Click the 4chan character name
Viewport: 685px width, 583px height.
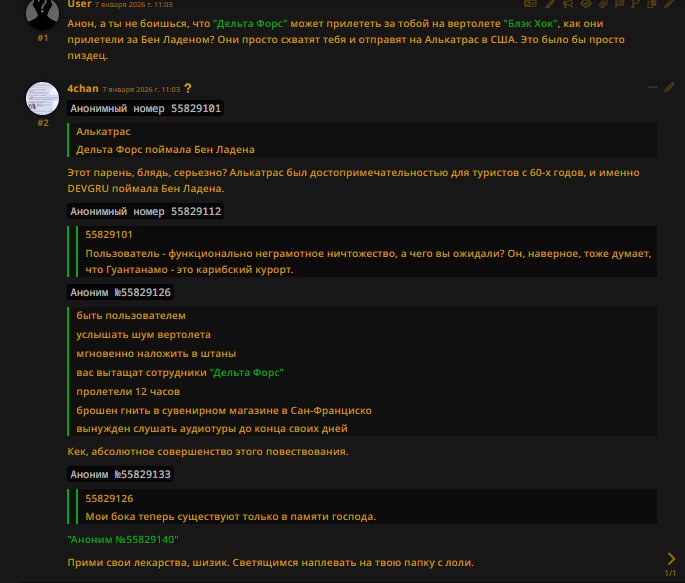point(83,88)
